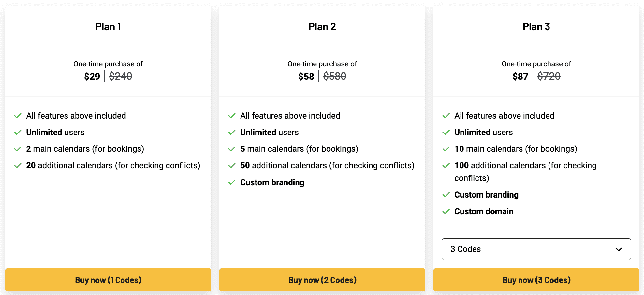Click checkmark next to Plan 2 '50 additional calendars'
Screen dimensions: 644x295
point(232,166)
